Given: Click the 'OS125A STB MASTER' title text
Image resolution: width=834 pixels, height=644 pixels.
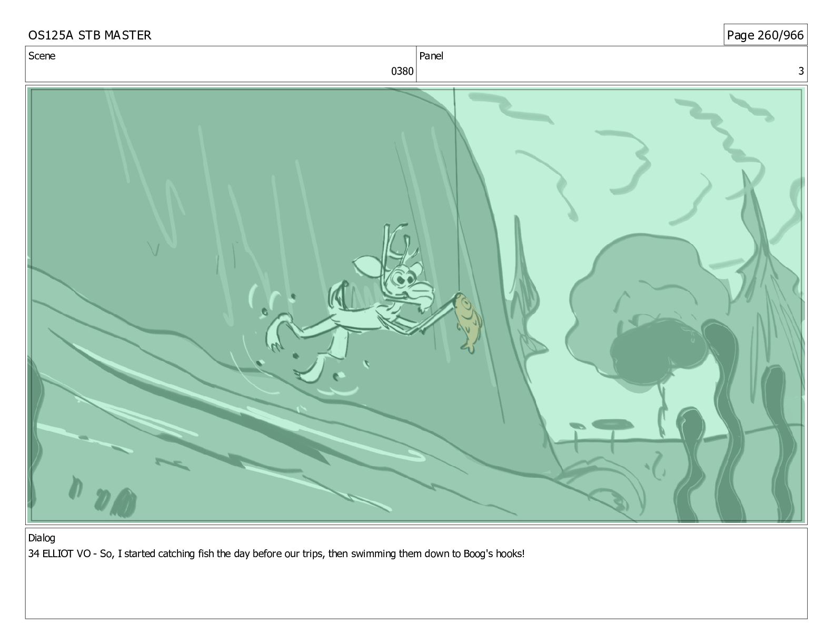Looking at the screenshot, I should [90, 35].
